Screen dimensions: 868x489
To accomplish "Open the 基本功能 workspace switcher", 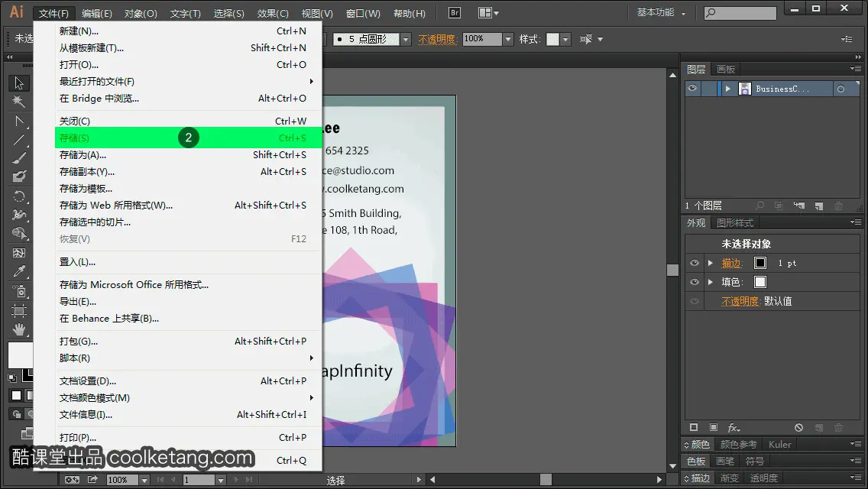I will coord(661,13).
